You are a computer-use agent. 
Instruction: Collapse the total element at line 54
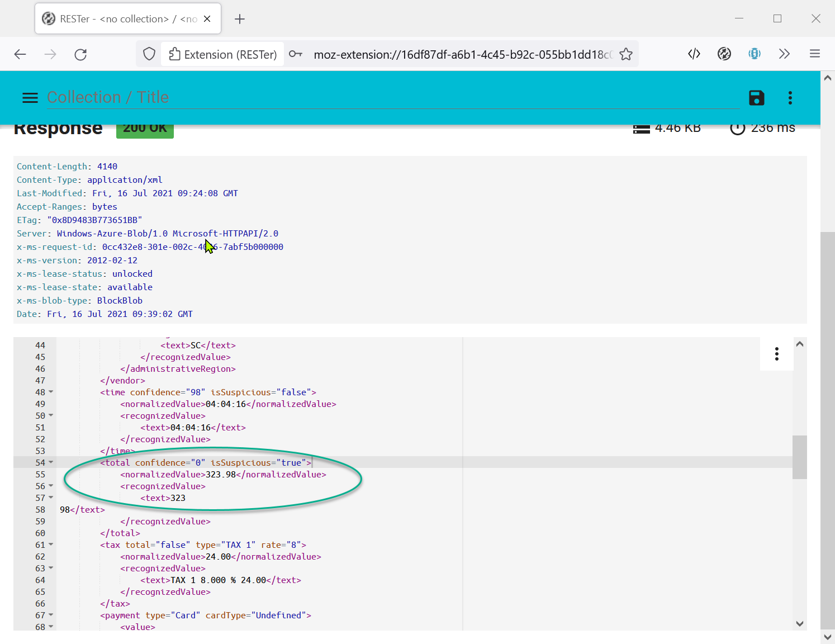click(x=51, y=462)
